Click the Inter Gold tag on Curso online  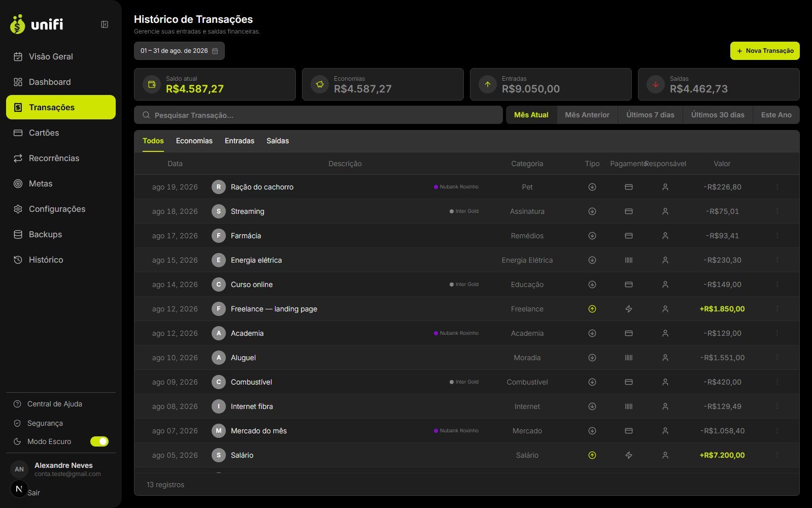(464, 284)
